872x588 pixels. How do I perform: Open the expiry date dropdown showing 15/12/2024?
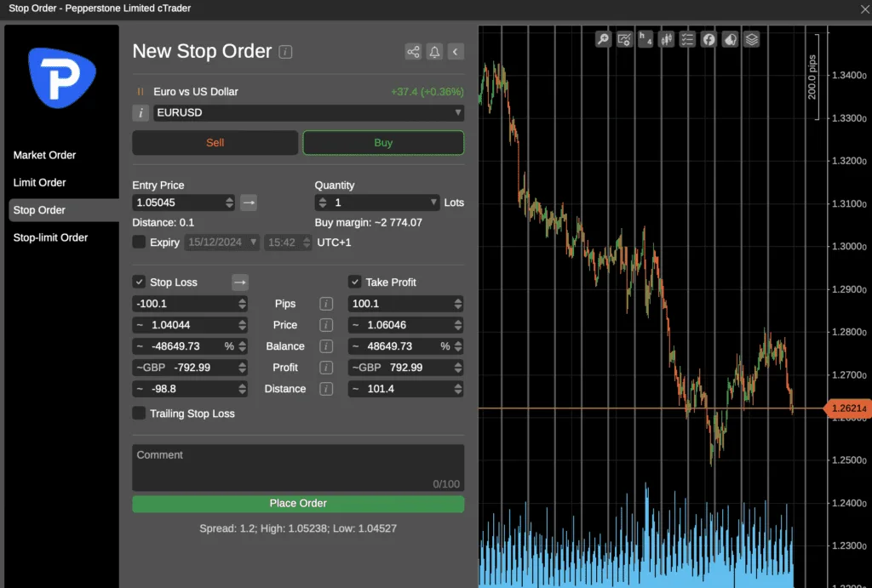[x=220, y=242]
